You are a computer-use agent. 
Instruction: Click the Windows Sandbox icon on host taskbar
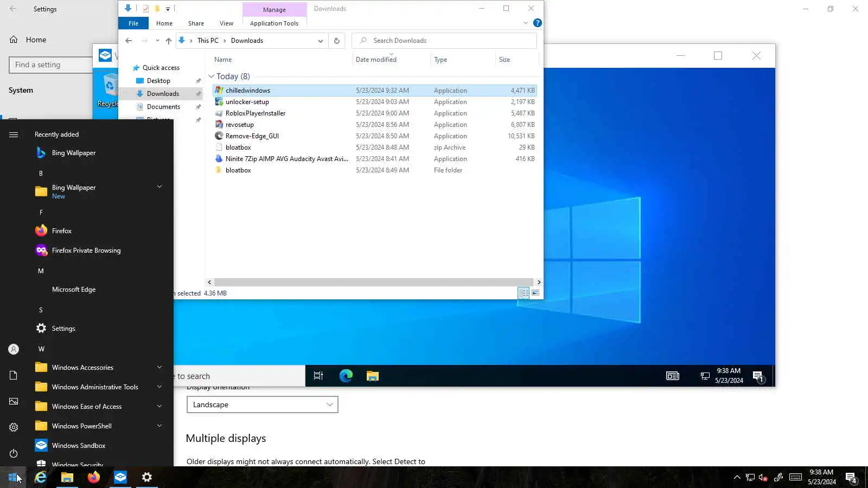point(120,477)
